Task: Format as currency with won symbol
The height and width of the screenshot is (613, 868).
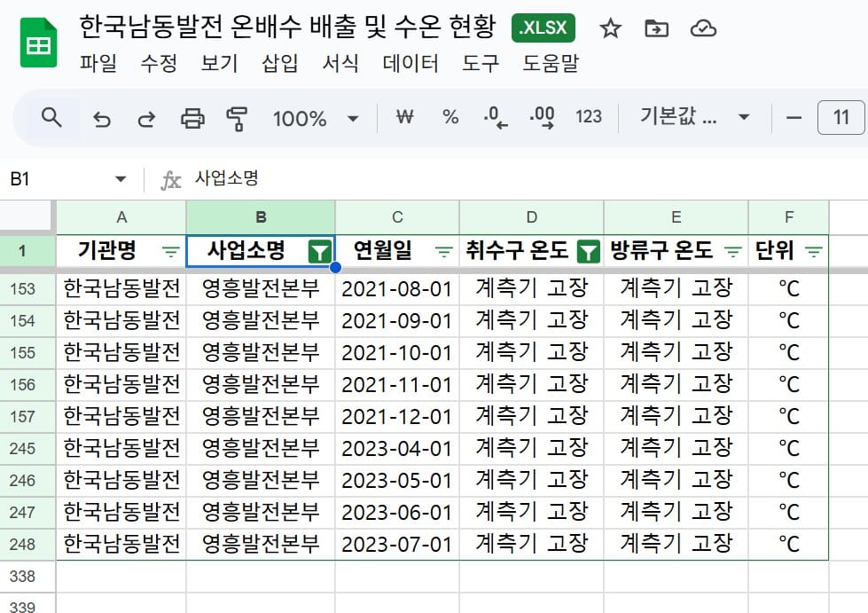Action: pyautogui.click(x=404, y=117)
